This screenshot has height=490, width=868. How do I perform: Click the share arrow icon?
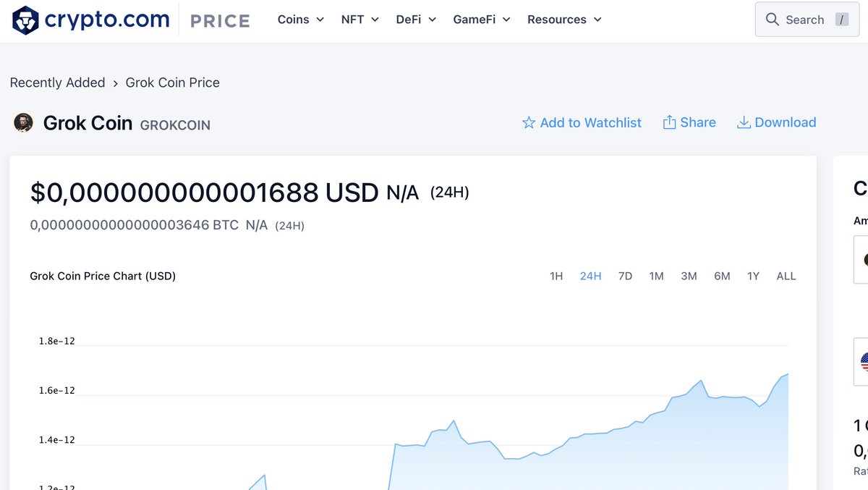click(669, 122)
